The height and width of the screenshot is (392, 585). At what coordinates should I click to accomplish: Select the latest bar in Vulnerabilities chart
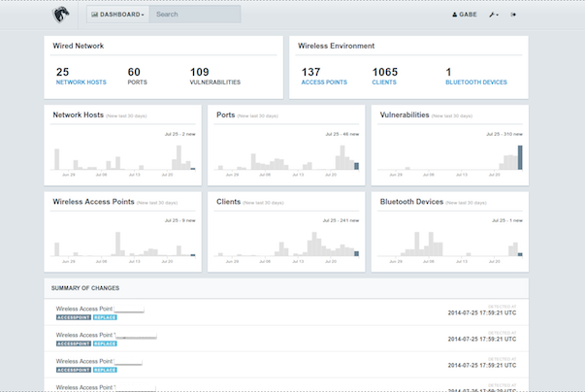pos(520,158)
